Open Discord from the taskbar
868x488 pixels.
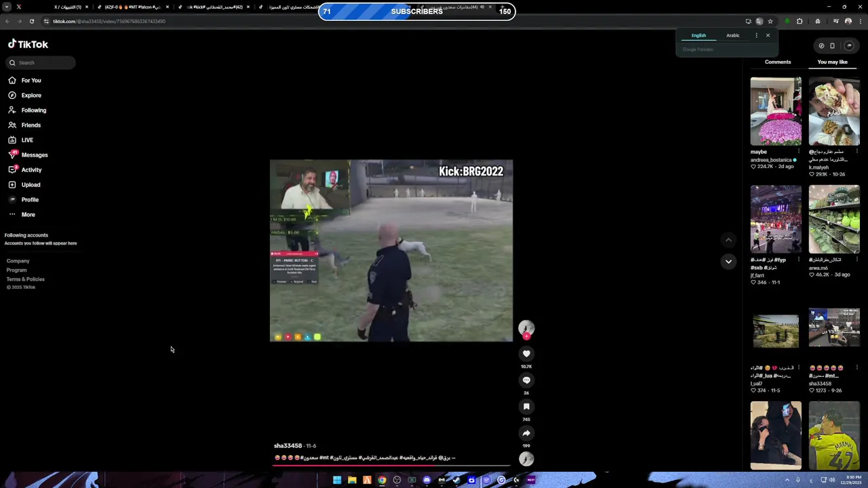click(427, 480)
